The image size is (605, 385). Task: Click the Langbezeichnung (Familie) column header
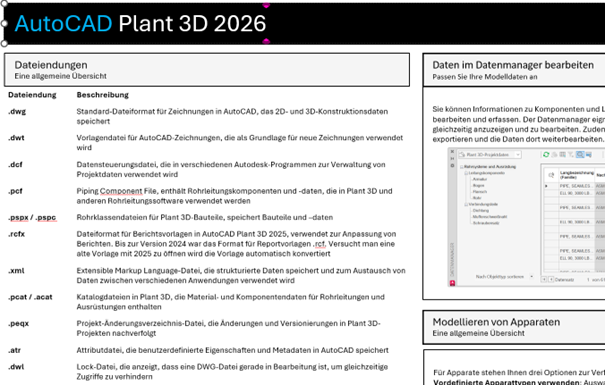[577, 175]
